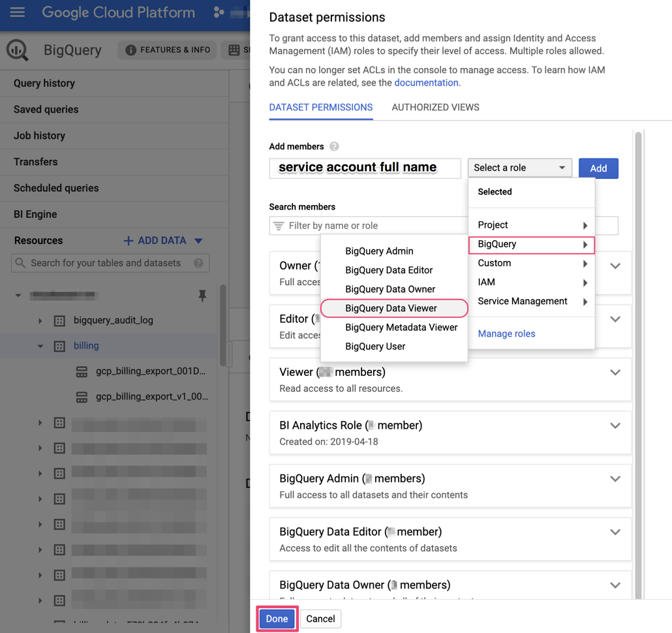Open BI Engine in sidebar
The image size is (672, 633).
click(x=114, y=214)
